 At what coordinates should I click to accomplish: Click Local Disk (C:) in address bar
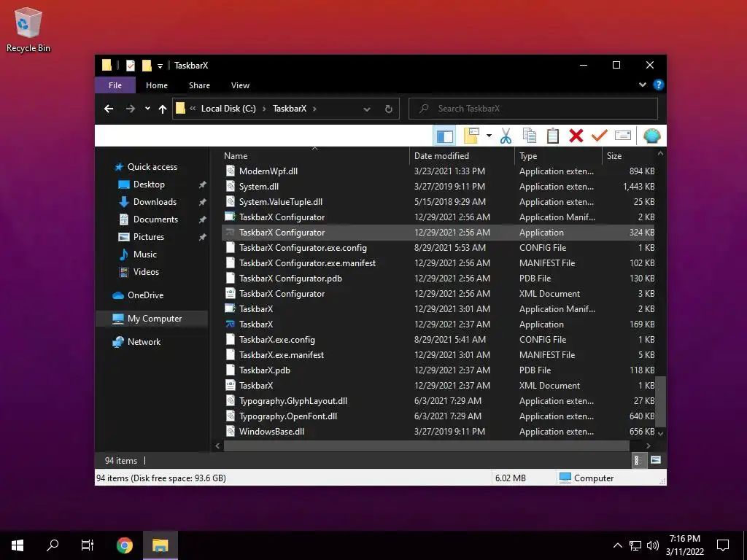228,109
